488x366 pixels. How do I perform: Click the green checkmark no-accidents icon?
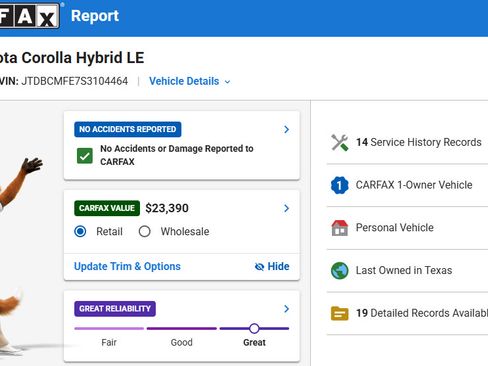tap(85, 156)
